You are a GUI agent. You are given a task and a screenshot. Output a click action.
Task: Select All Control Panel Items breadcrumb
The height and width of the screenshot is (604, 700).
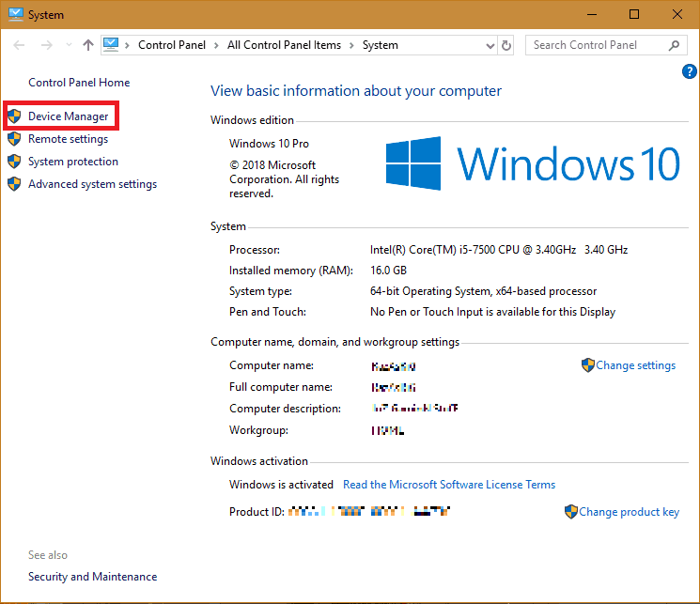pyautogui.click(x=284, y=45)
